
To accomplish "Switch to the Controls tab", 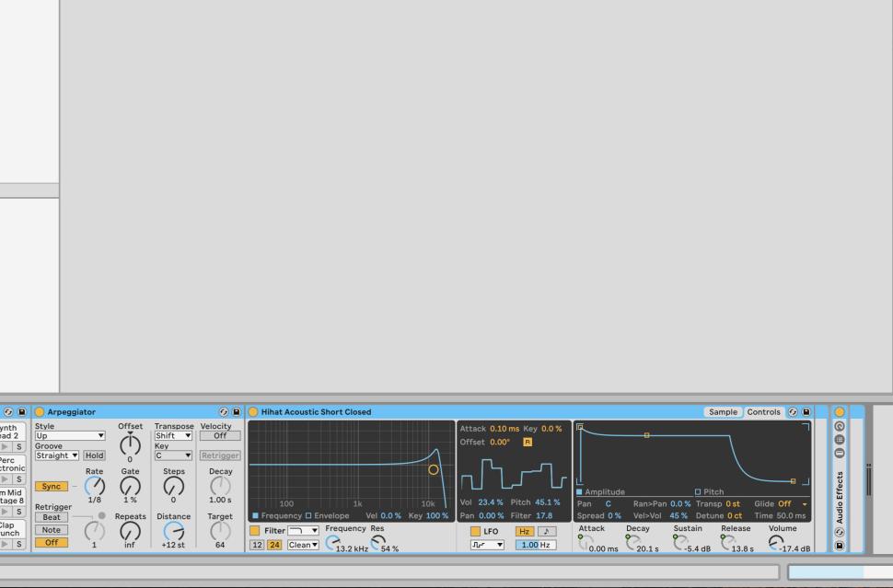I will click(x=763, y=412).
